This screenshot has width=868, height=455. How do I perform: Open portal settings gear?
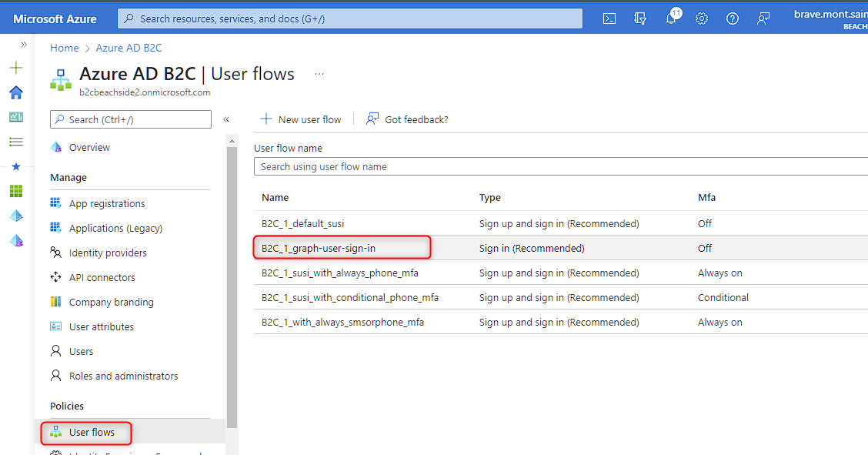click(701, 18)
